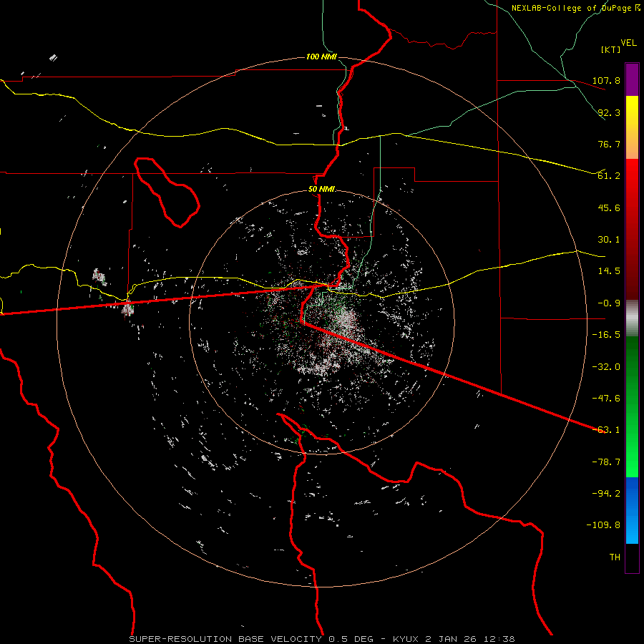Select the 30.1 legend value
Screen dimensions: 644x644
click(609, 240)
